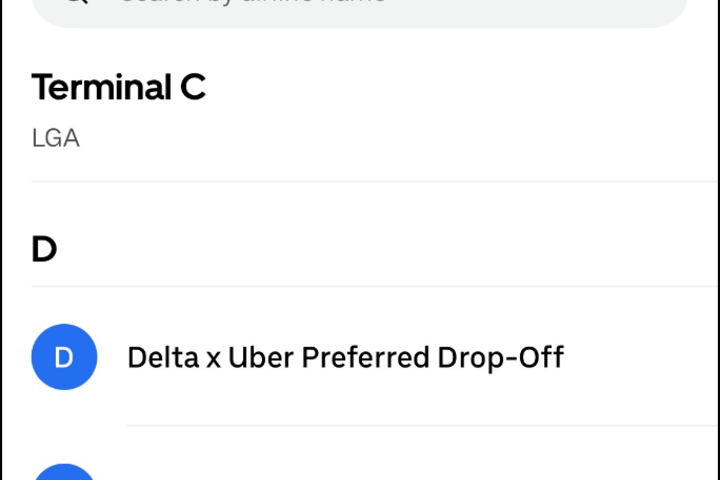The image size is (720, 480).
Task: Click the divider line beneath the Delta row
Action: (420, 426)
